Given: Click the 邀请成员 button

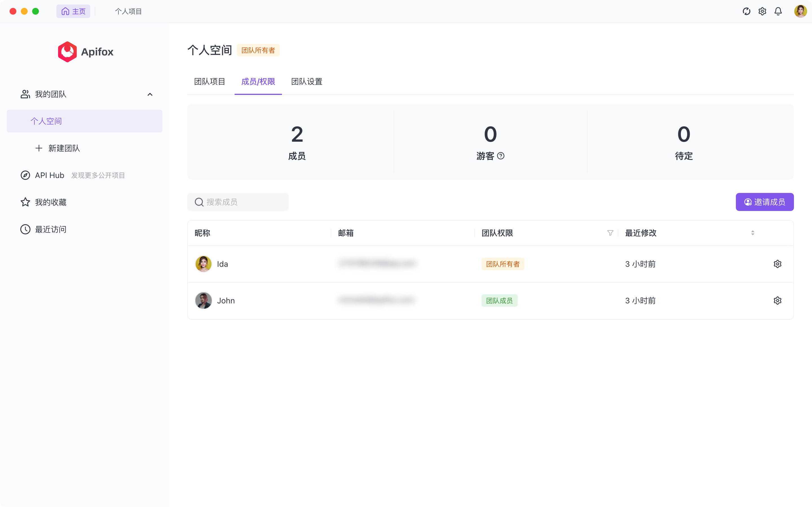Looking at the screenshot, I should pos(764,202).
